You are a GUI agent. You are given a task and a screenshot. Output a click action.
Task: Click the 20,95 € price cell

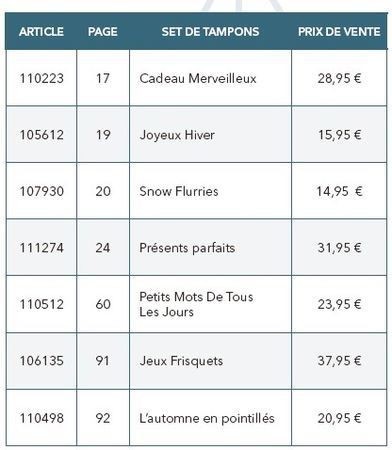tap(339, 418)
